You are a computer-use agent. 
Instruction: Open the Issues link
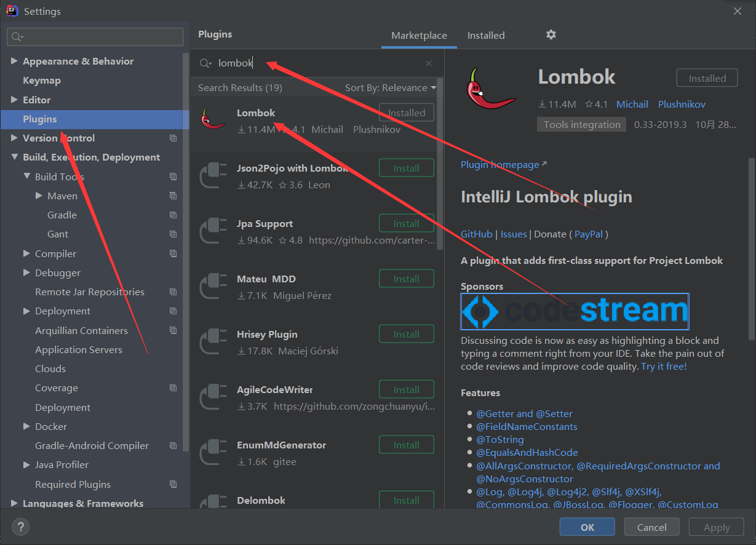514,234
